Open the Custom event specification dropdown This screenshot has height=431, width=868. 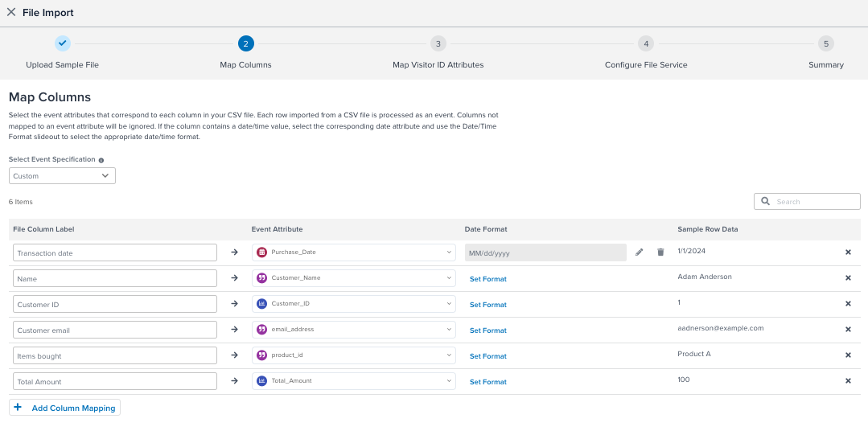[62, 175]
